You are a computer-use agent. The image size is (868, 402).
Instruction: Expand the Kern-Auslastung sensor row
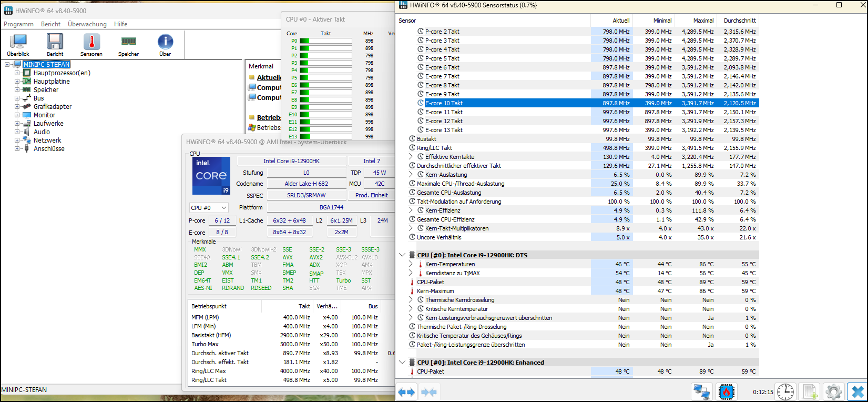[x=411, y=175]
